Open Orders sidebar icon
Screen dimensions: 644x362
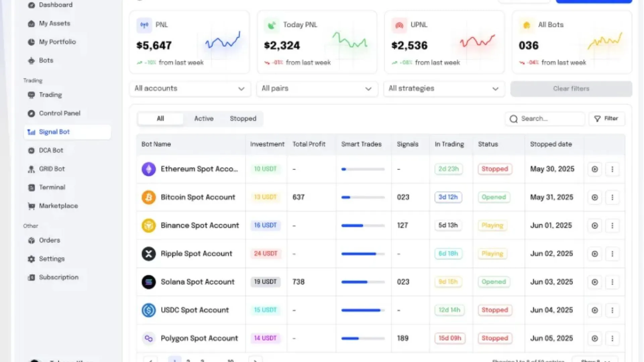(x=31, y=240)
